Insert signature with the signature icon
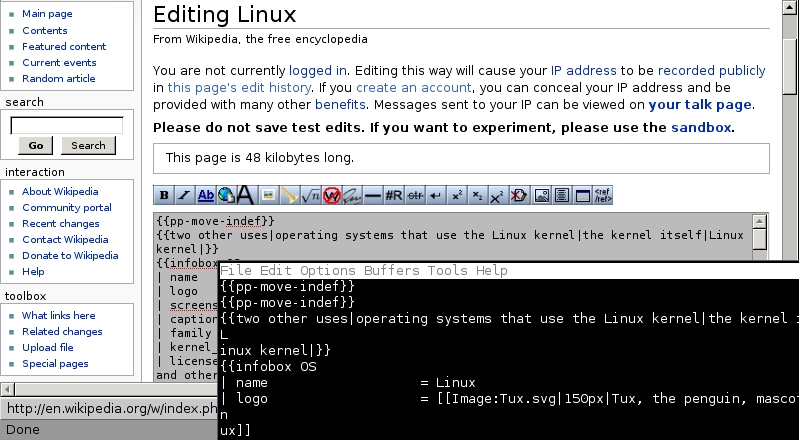The height and width of the screenshot is (440, 799). [x=352, y=195]
